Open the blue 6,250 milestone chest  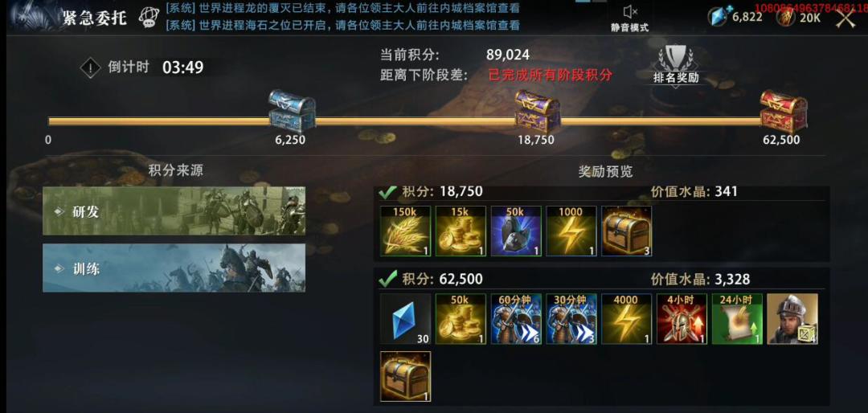292,111
